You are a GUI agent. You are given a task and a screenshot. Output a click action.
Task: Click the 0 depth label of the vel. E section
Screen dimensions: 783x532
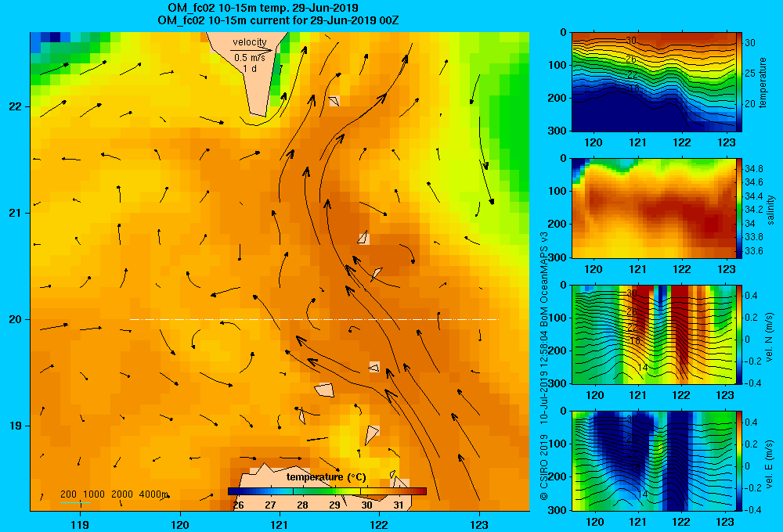[x=563, y=412]
